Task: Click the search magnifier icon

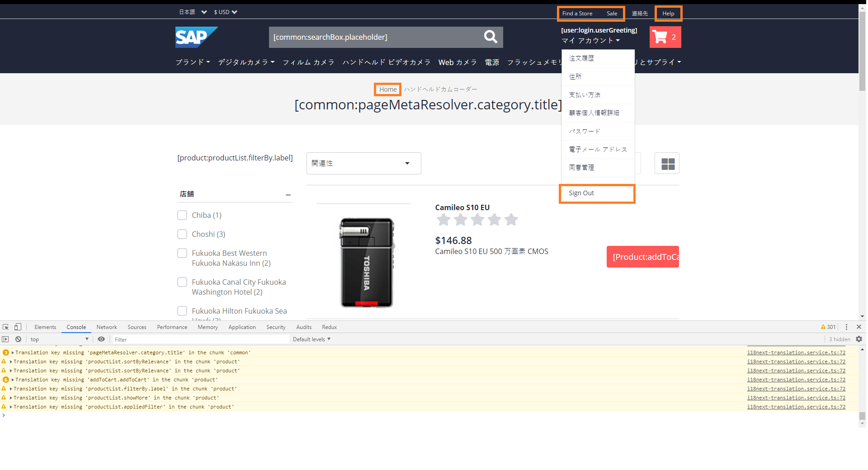Action: 491,37
